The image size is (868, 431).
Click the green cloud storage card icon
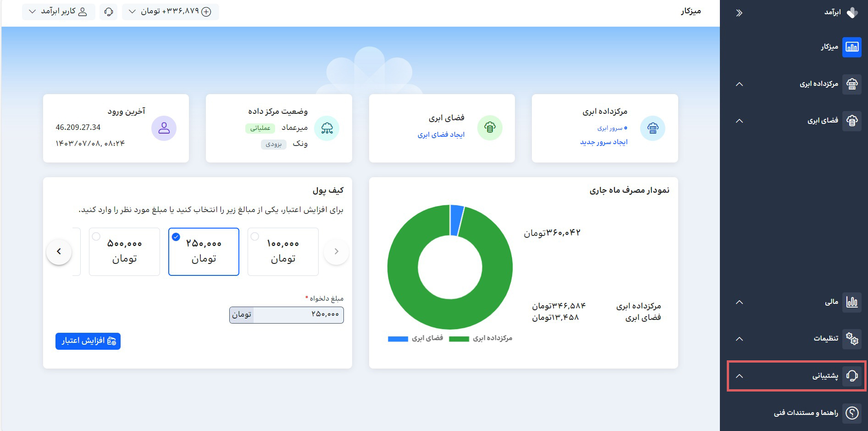[x=490, y=128]
